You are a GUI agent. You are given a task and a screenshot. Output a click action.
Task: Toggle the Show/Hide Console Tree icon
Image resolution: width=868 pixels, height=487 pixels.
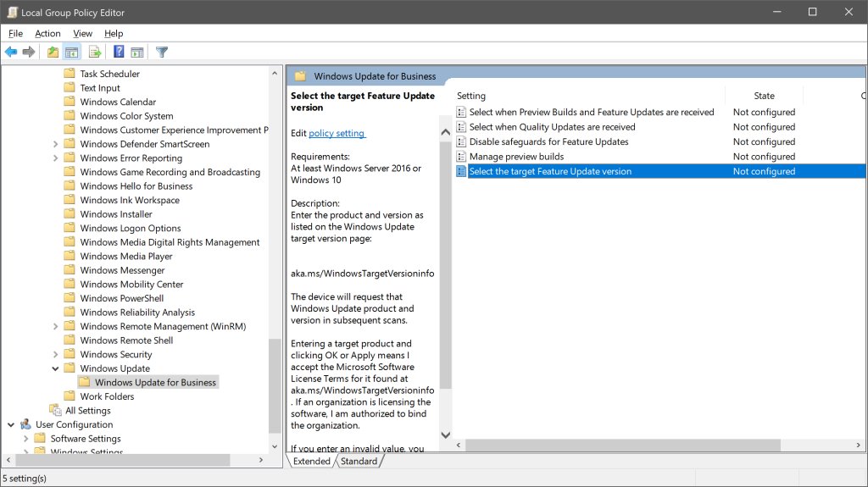pos(71,52)
